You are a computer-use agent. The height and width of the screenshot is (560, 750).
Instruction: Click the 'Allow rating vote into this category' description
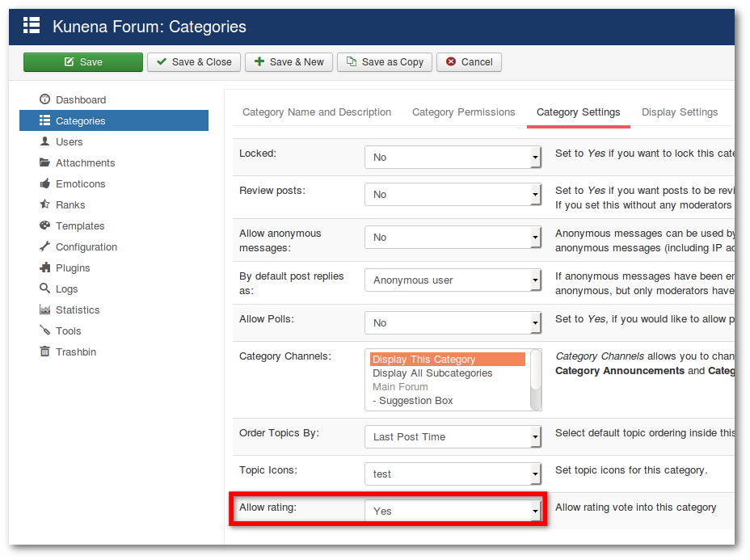(x=636, y=507)
